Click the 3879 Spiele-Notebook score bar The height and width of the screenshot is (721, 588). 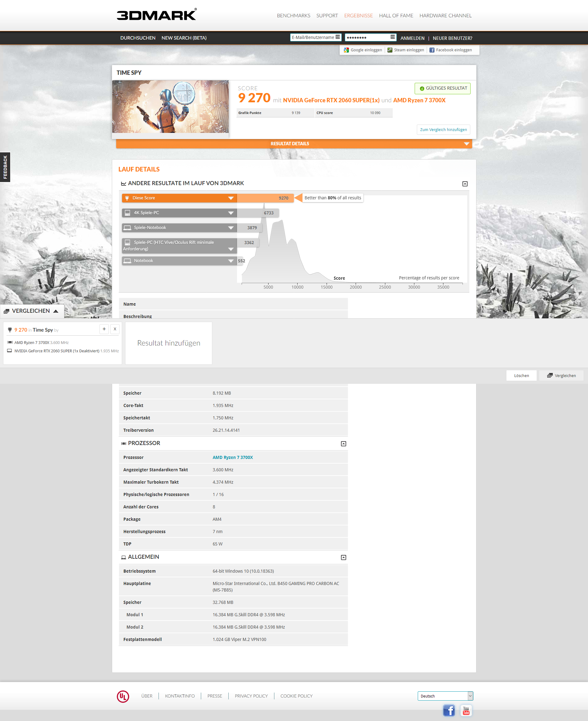click(250, 228)
